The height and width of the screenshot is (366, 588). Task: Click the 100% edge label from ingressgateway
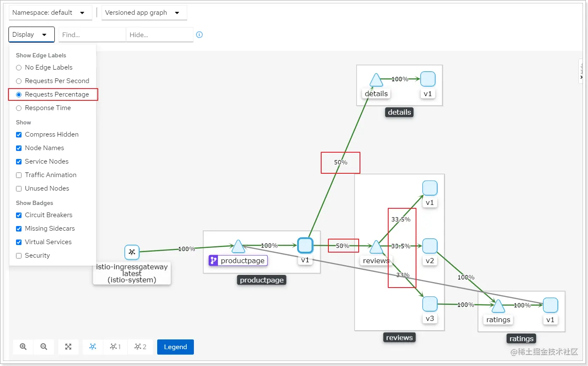tap(187, 249)
